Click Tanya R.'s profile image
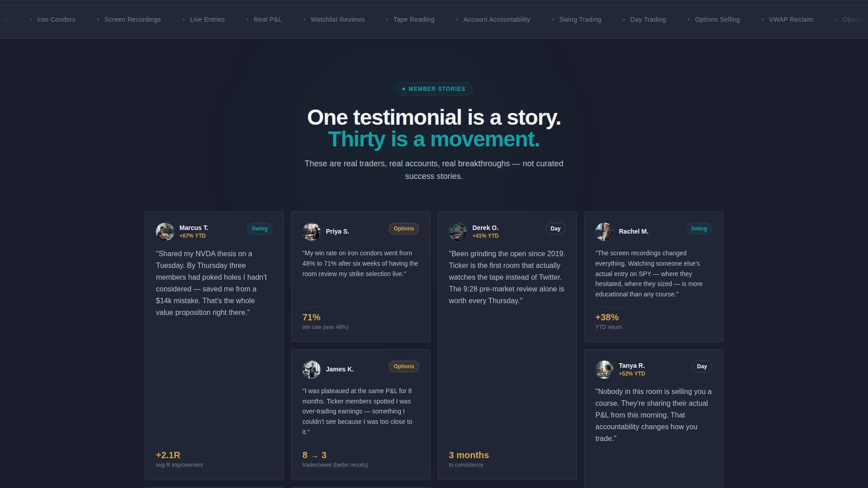The width and height of the screenshot is (868, 488). (604, 370)
